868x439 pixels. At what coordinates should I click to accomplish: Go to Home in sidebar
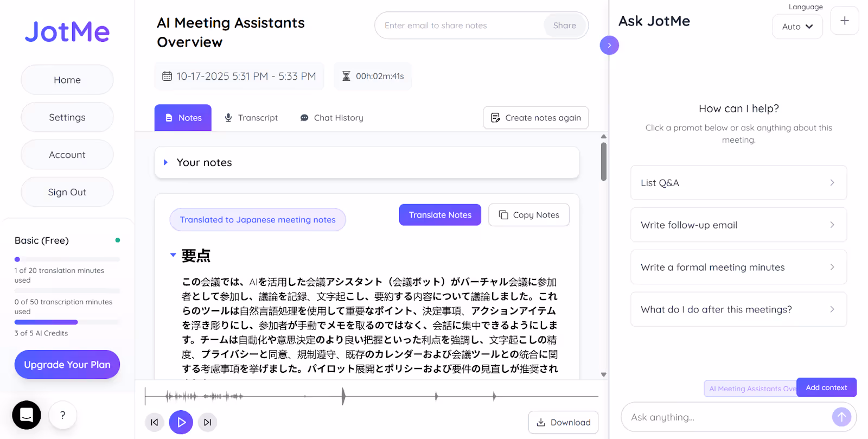click(x=67, y=80)
